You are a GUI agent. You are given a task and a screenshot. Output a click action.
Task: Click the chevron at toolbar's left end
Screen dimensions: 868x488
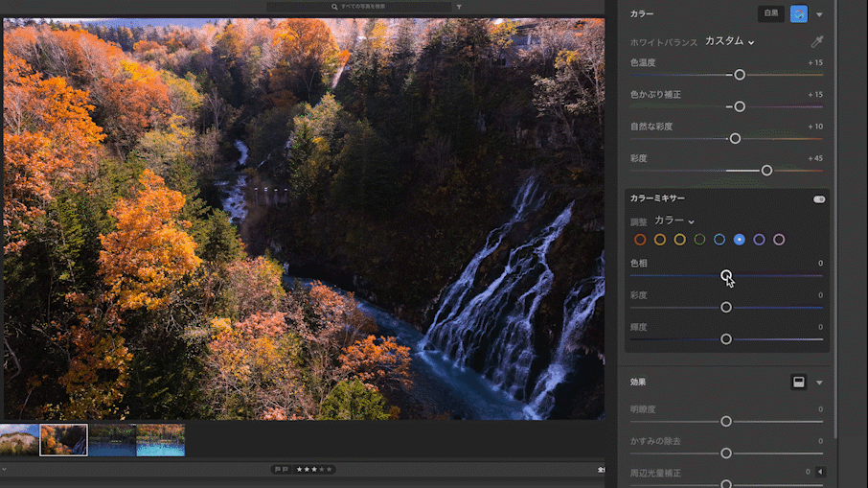point(4,469)
